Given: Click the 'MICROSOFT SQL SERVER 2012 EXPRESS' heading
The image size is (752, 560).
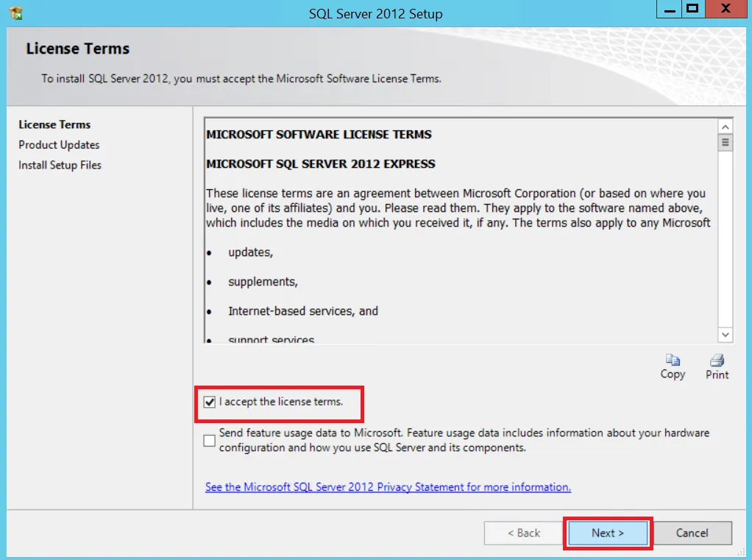Looking at the screenshot, I should (321, 164).
